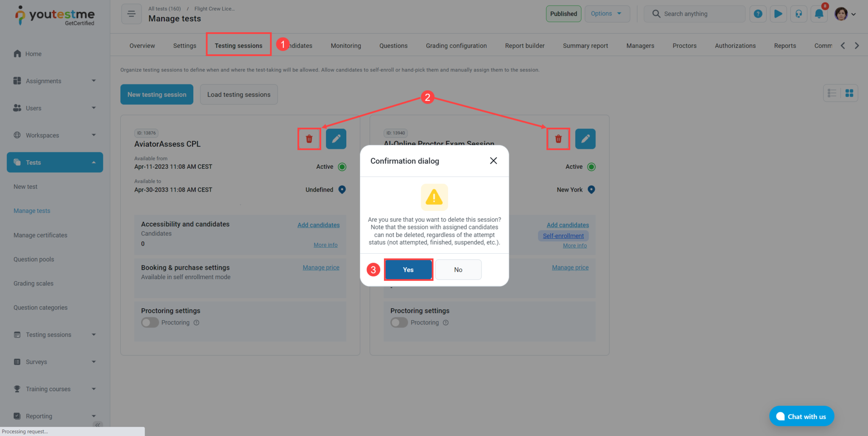Switch to the Overview tab

point(142,46)
